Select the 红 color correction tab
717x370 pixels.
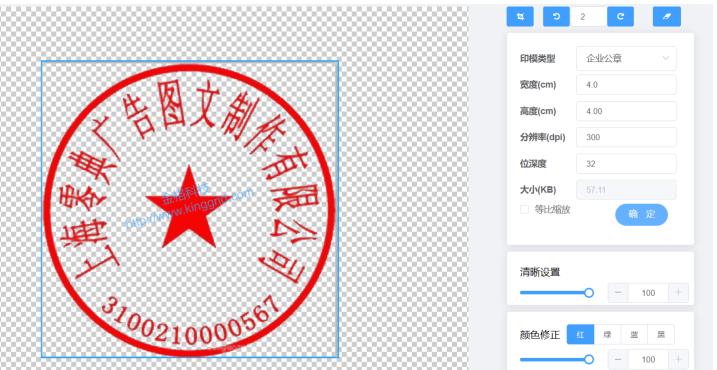click(x=580, y=334)
